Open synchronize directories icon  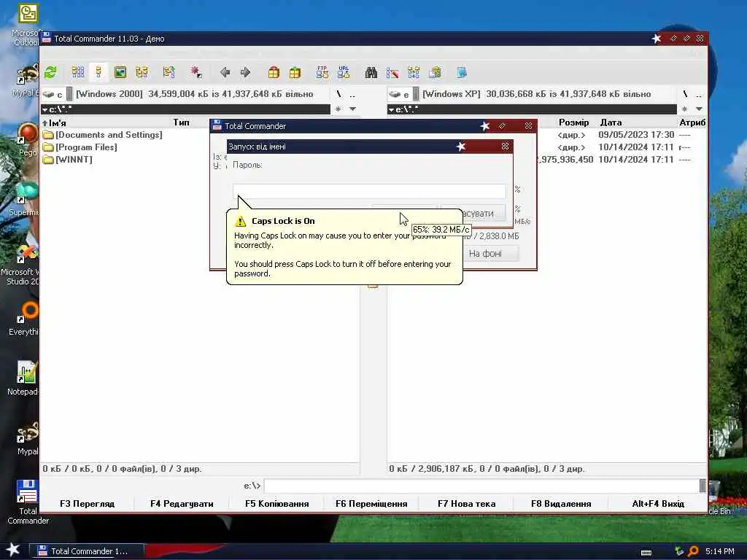coord(414,72)
